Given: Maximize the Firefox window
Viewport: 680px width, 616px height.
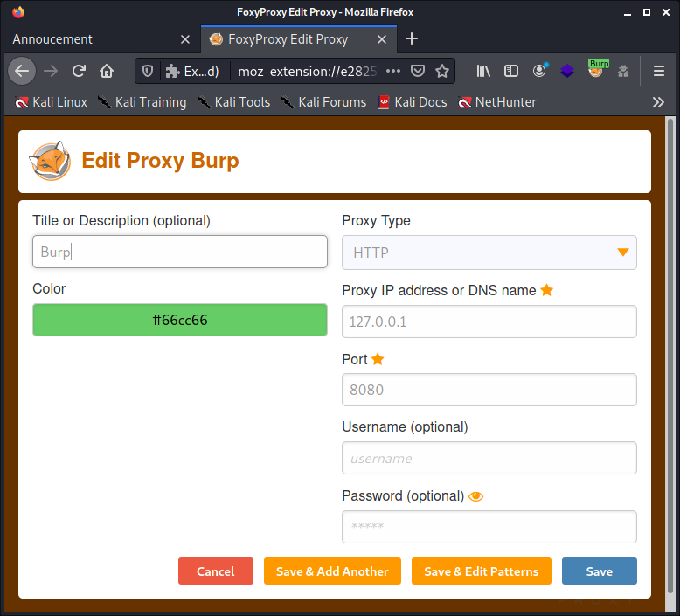Looking at the screenshot, I should (647, 12).
